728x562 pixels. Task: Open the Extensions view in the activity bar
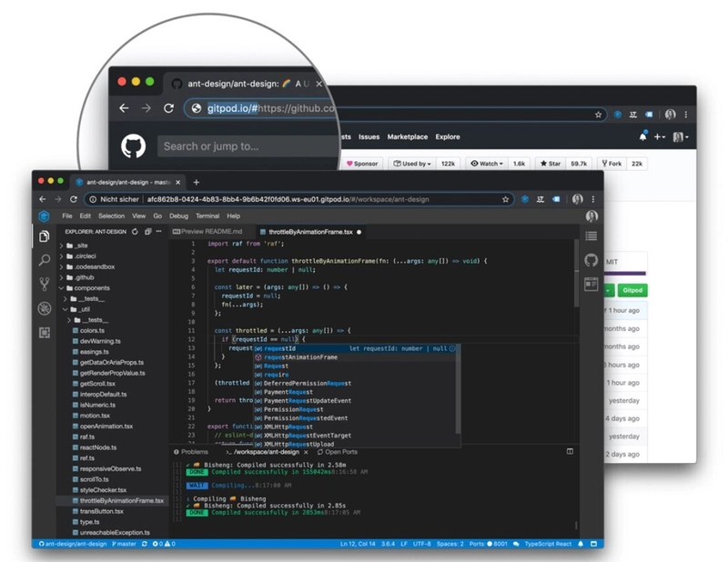tap(44, 333)
